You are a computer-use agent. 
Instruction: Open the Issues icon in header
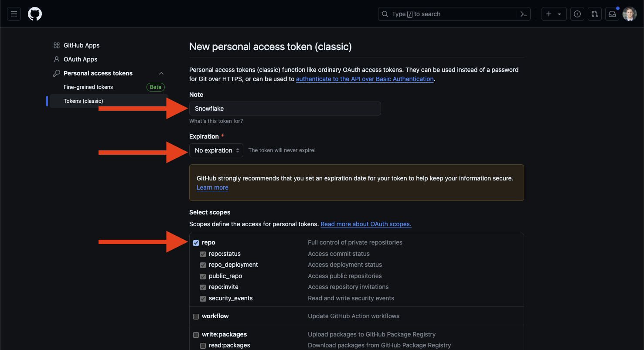tap(577, 14)
